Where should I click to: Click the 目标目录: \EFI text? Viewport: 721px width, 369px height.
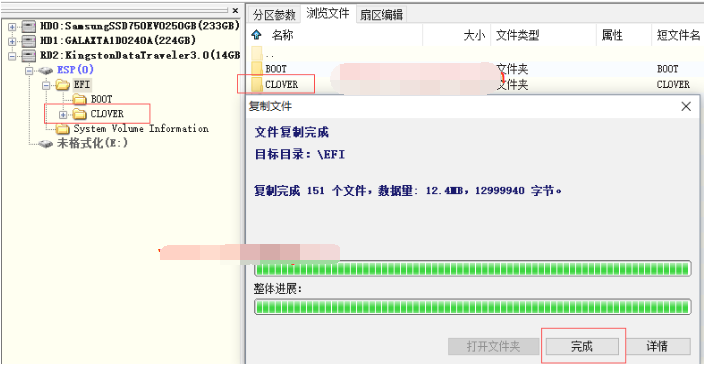coord(300,154)
